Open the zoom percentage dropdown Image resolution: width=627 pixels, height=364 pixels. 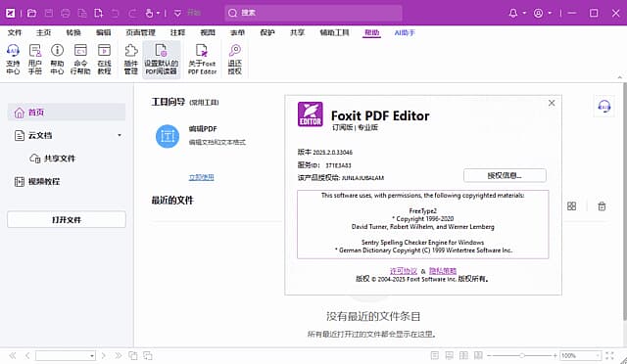(598, 355)
